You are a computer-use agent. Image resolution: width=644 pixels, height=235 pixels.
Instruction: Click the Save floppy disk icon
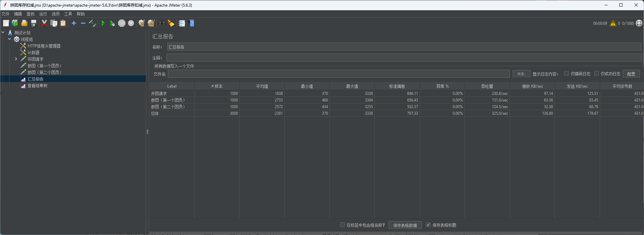pos(34,23)
